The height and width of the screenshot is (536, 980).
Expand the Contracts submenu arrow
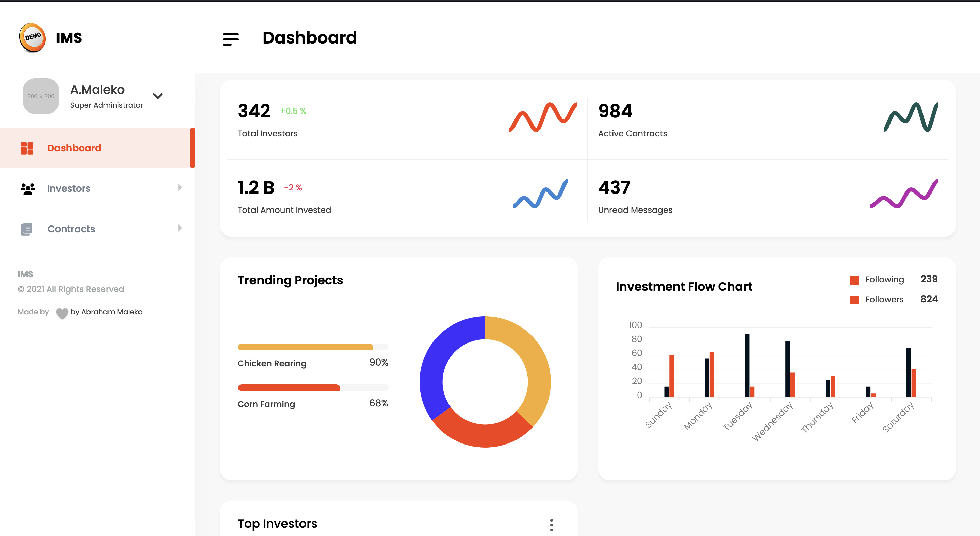[180, 228]
